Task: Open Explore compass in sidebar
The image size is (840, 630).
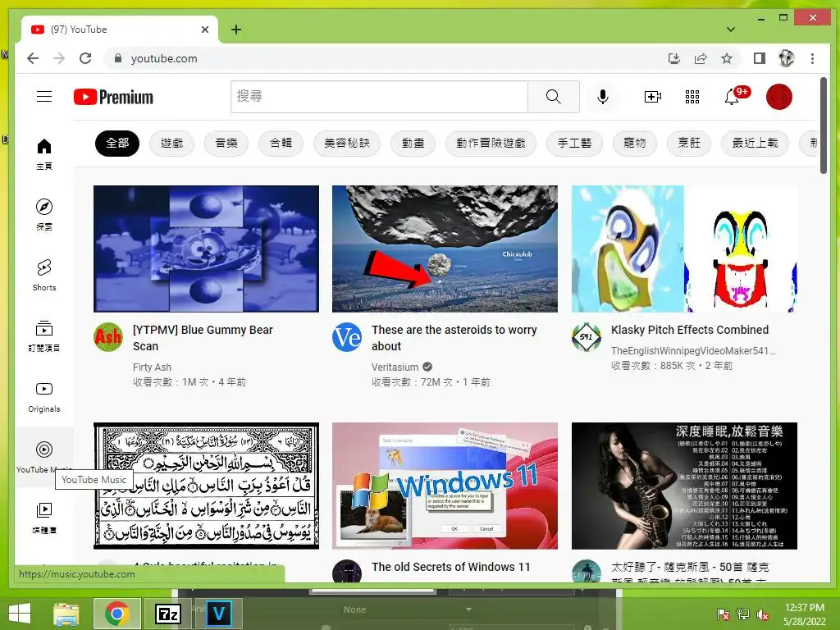Action: click(x=44, y=214)
